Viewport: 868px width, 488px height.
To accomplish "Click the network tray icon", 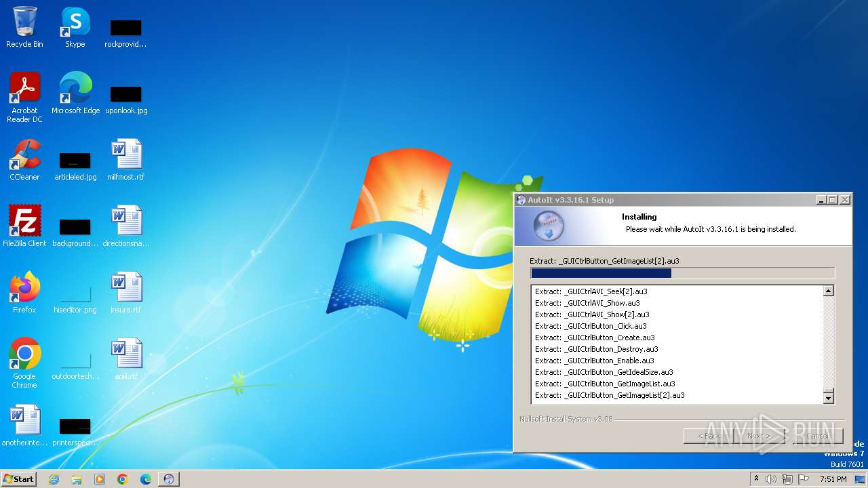I will tap(787, 479).
